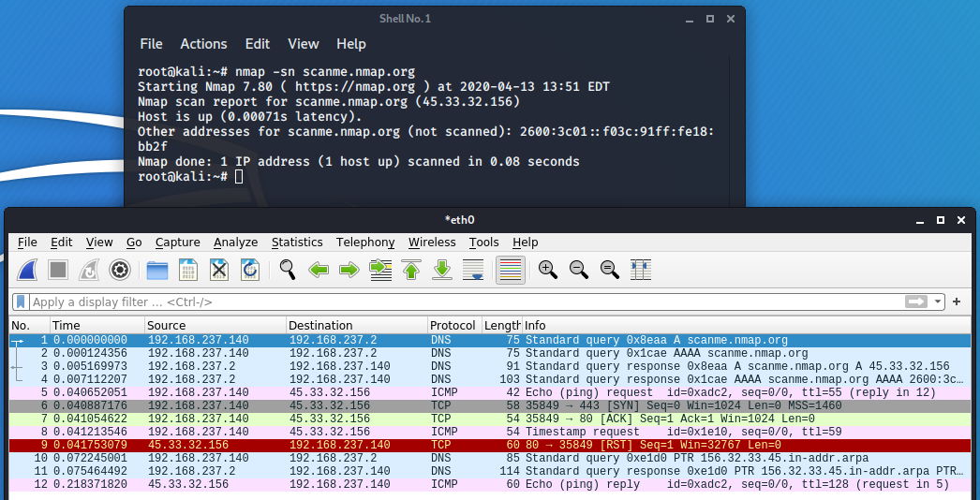Open capture options gear icon
Image resolution: width=980 pixels, height=500 pixels.
tap(119, 270)
